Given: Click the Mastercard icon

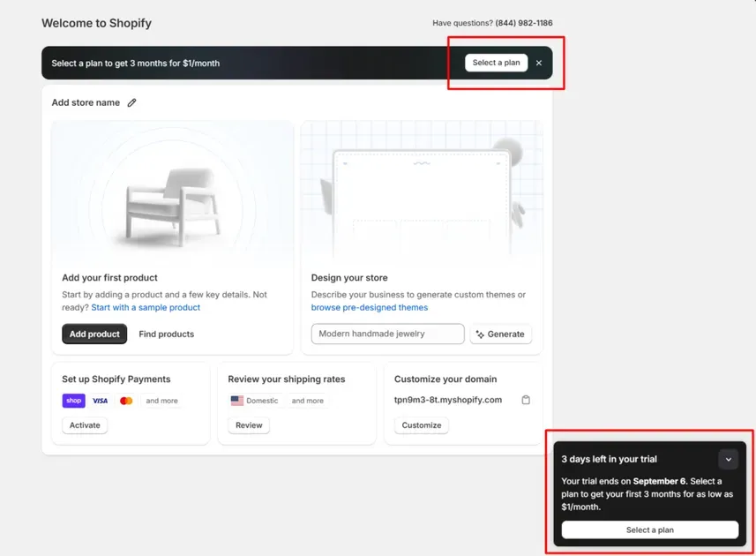Looking at the screenshot, I should [x=126, y=401].
